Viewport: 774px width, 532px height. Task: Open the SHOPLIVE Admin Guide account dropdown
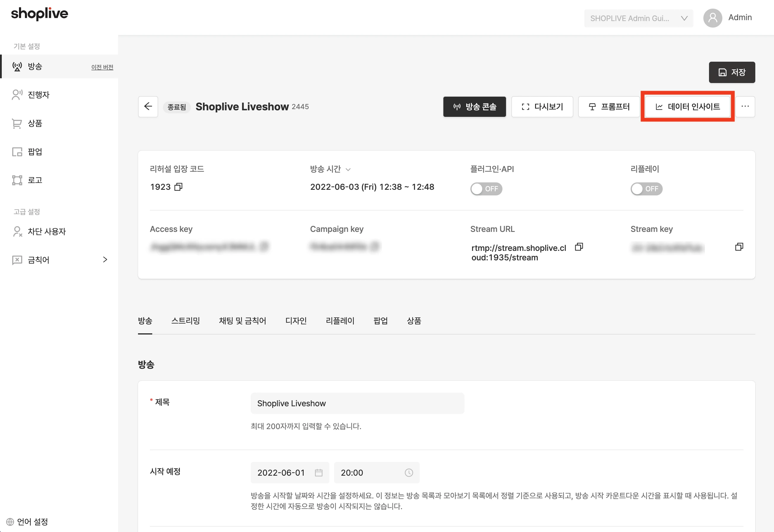tap(638, 18)
